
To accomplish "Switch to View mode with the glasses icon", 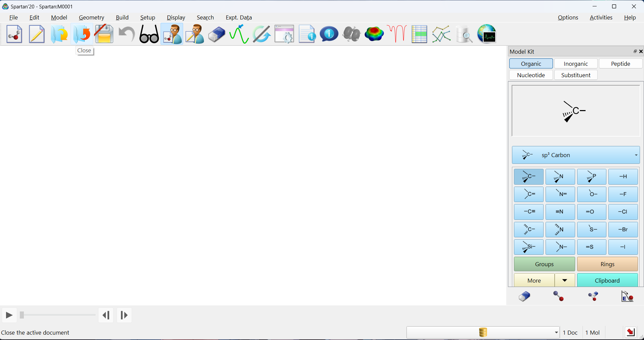I will tap(149, 34).
